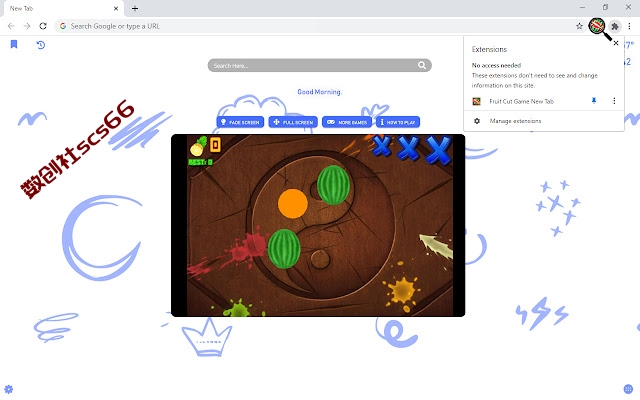Click the Fade Screen button
The height and width of the screenshot is (400, 640).
point(240,122)
